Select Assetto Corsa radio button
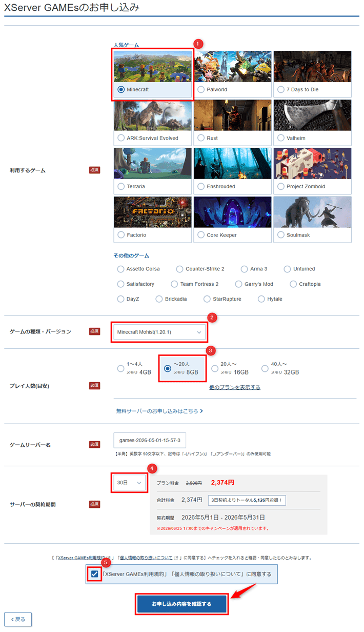This screenshot has width=364, height=632. click(x=121, y=269)
